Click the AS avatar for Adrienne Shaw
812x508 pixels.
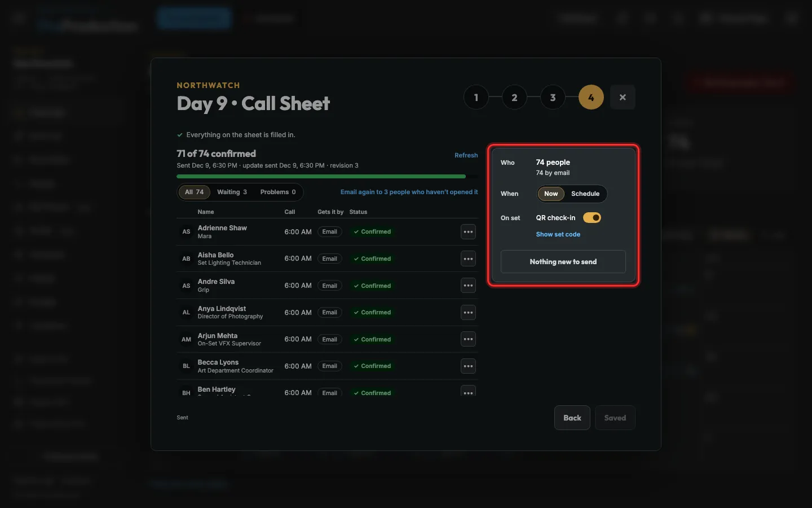coord(186,232)
